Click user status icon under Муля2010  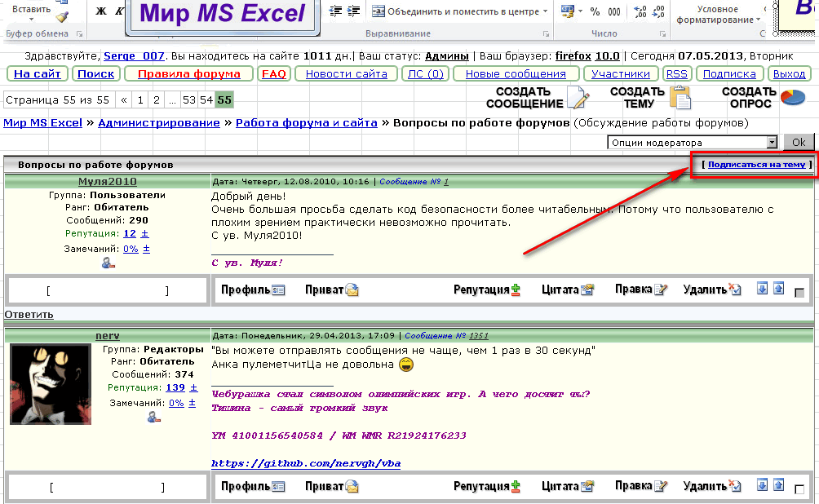[x=108, y=263]
